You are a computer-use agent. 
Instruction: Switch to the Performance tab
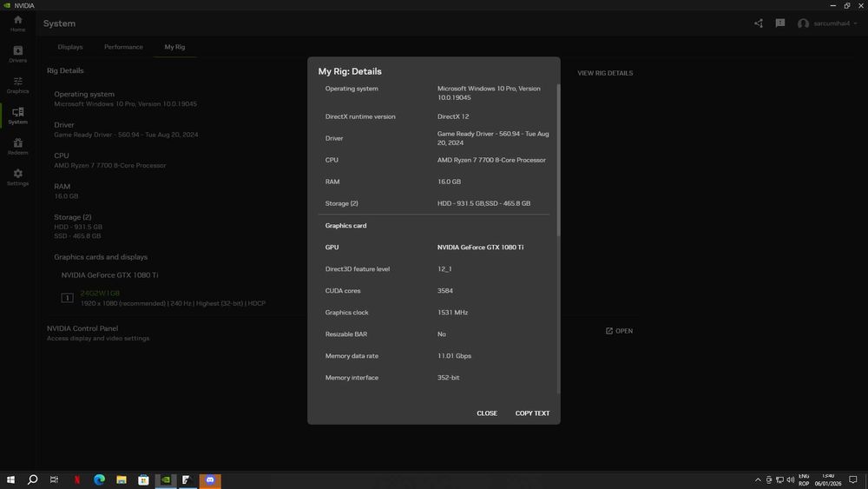(123, 47)
